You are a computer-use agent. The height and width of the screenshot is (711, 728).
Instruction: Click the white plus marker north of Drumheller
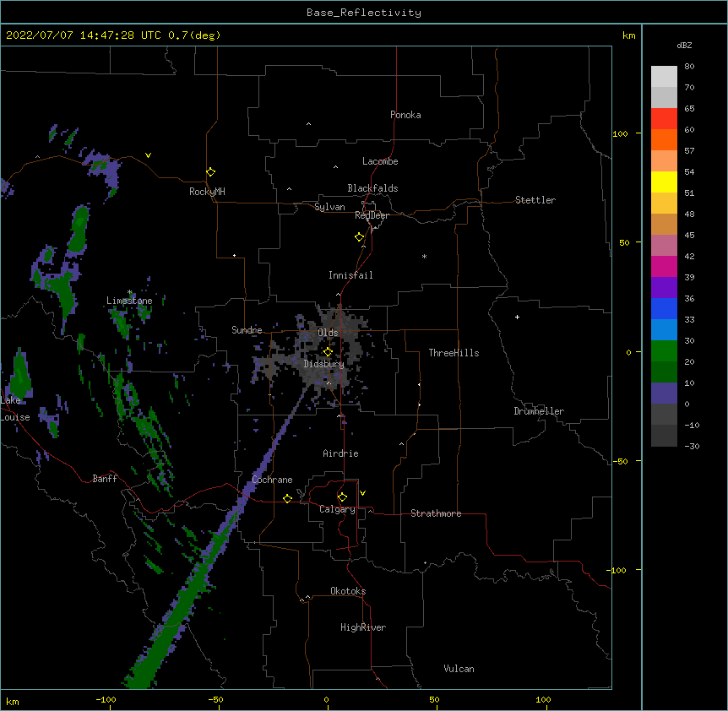pos(517,317)
